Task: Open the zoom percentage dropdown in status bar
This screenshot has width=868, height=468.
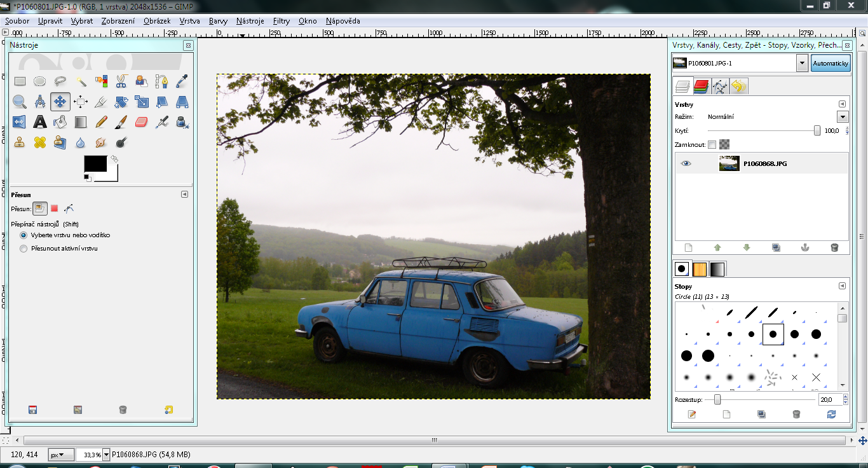Action: click(x=106, y=455)
